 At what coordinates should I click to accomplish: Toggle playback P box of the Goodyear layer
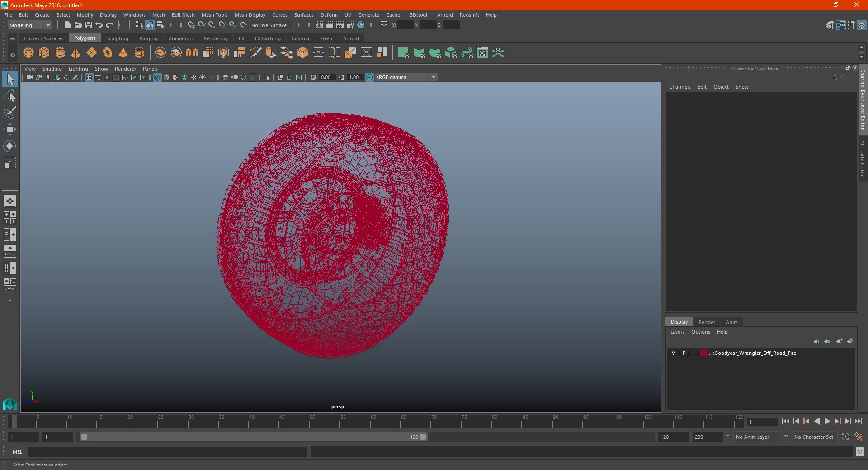click(684, 353)
